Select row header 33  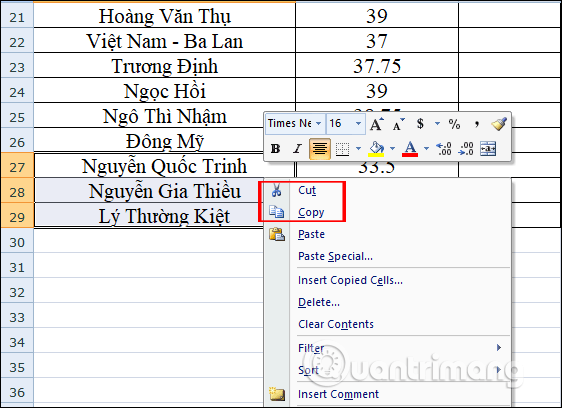(x=17, y=316)
